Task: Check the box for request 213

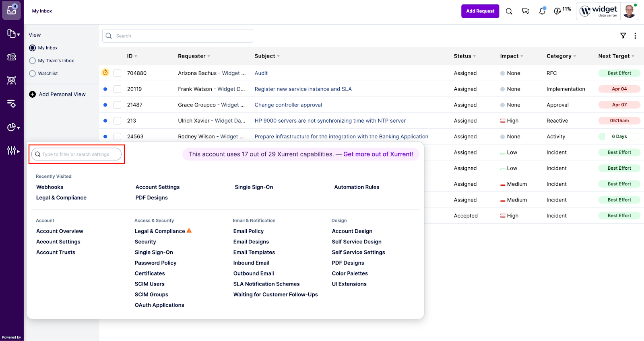Action: point(118,121)
